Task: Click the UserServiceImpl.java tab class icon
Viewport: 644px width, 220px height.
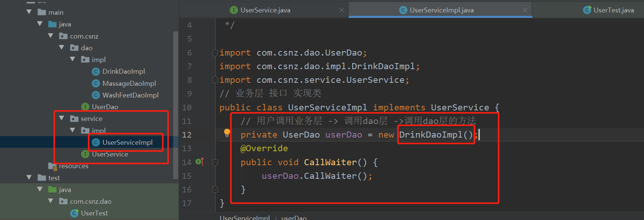Action: point(403,10)
